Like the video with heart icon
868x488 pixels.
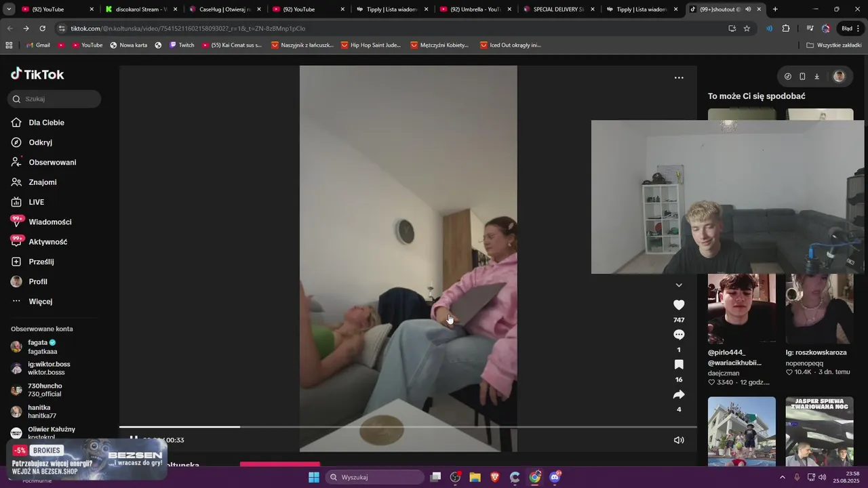[x=679, y=305]
